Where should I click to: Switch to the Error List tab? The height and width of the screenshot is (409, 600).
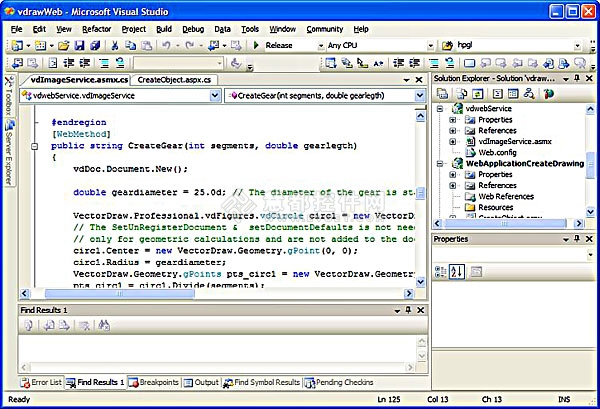coord(41,382)
